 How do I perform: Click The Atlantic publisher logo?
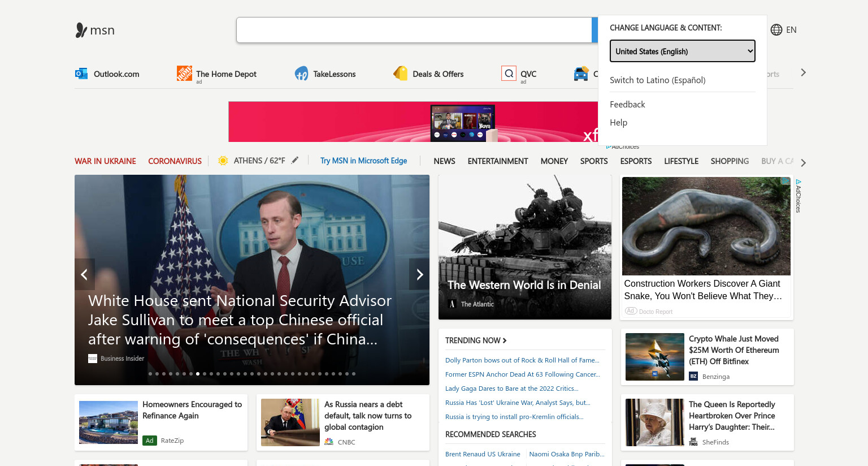pos(452,304)
